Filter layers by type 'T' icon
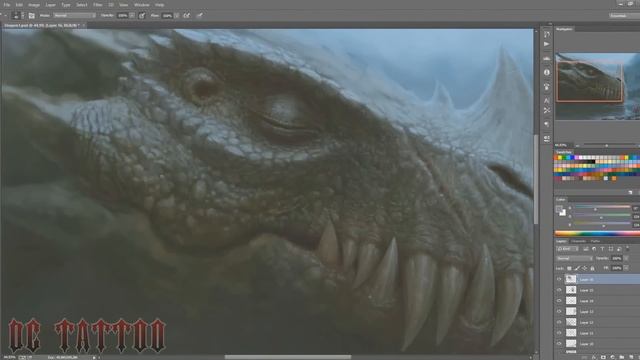Image resolution: width=640 pixels, height=360 pixels. [x=602, y=249]
